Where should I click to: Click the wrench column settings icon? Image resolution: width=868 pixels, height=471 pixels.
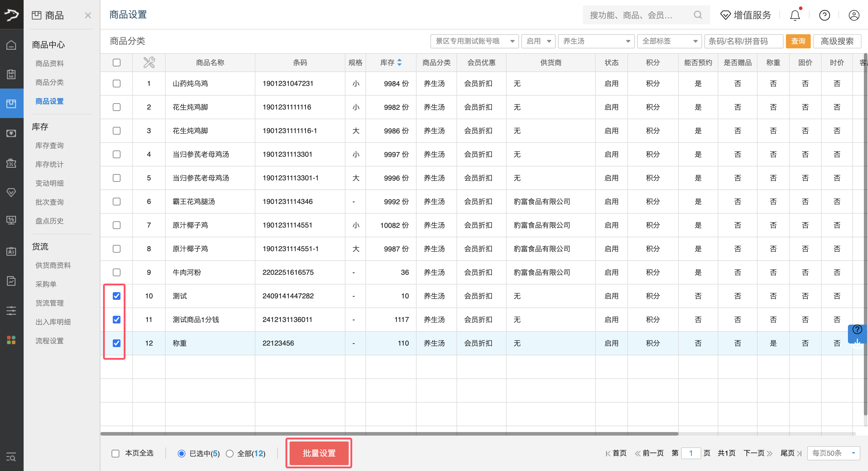pos(149,62)
